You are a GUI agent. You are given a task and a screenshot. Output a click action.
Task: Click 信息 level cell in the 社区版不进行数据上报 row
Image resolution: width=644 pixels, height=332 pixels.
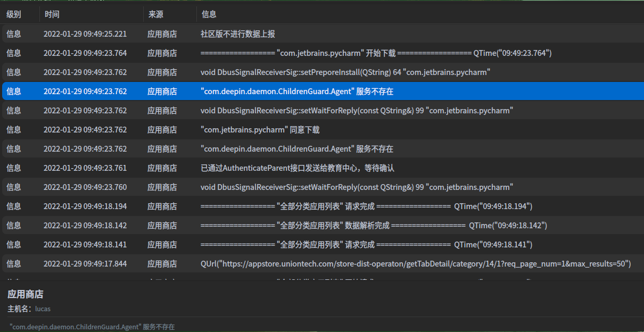point(14,34)
